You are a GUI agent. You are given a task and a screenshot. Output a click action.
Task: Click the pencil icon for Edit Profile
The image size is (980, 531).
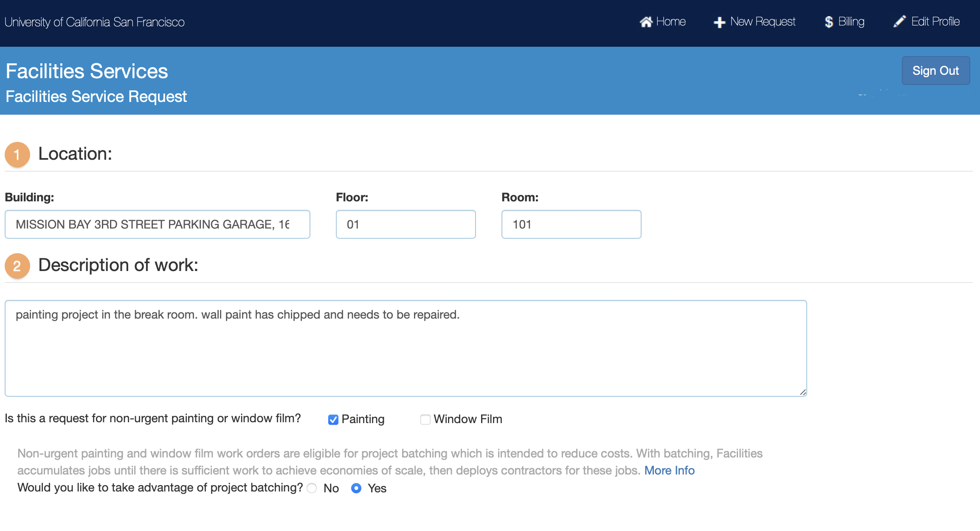(900, 21)
